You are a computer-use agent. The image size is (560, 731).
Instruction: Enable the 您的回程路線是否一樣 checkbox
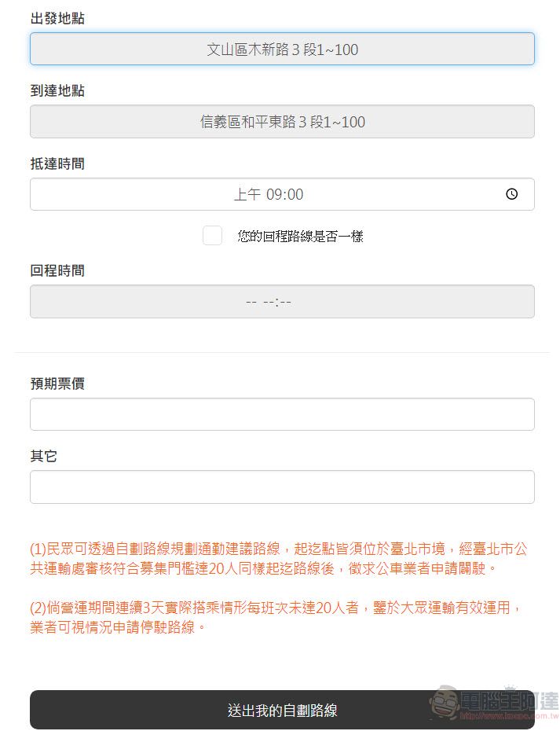click(x=212, y=235)
